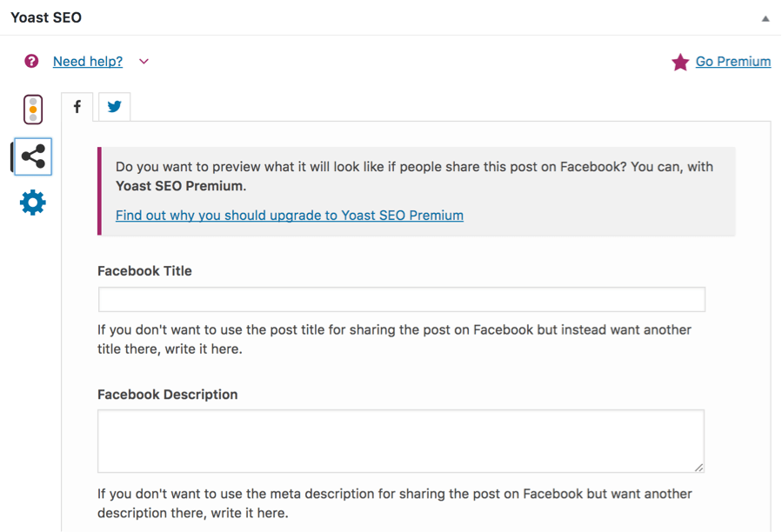The width and height of the screenshot is (782, 532).
Task: Open the Go Premium link
Action: [x=733, y=62]
